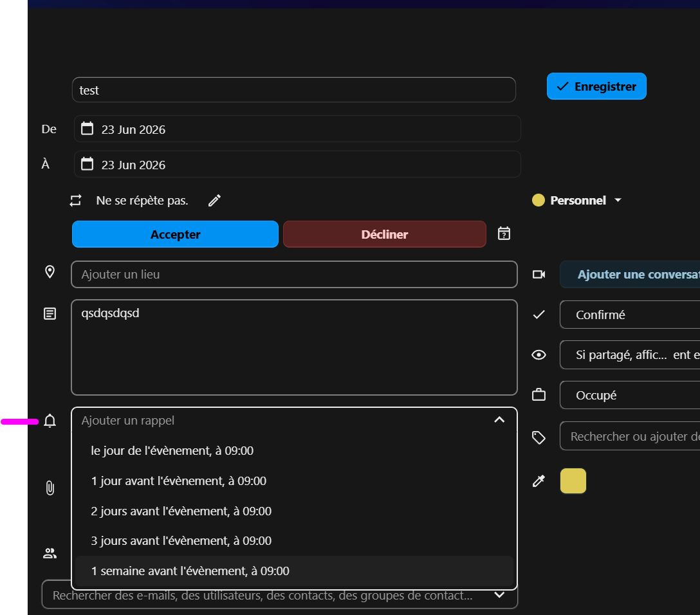Viewport: 700px width, 615px height.
Task: Click the Enregistrer save button
Action: coord(596,86)
